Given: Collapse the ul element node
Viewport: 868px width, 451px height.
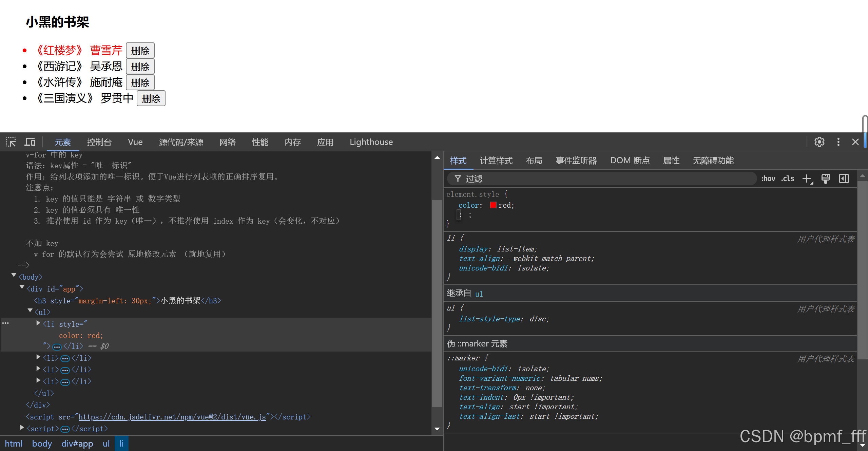Looking at the screenshot, I should tap(30, 311).
